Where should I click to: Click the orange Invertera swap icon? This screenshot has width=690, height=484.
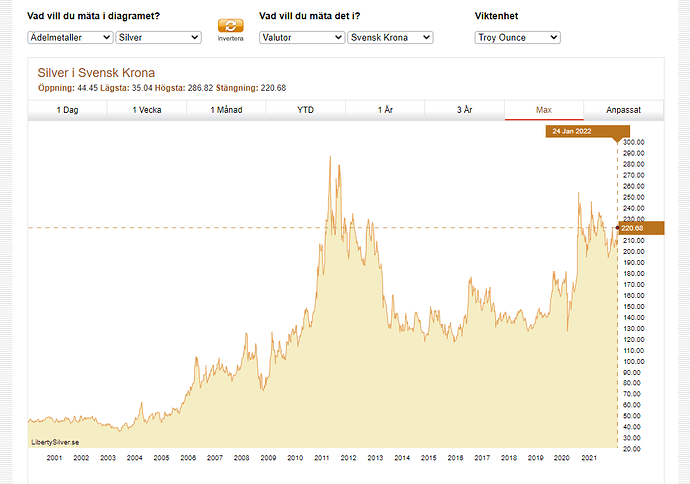point(230,26)
